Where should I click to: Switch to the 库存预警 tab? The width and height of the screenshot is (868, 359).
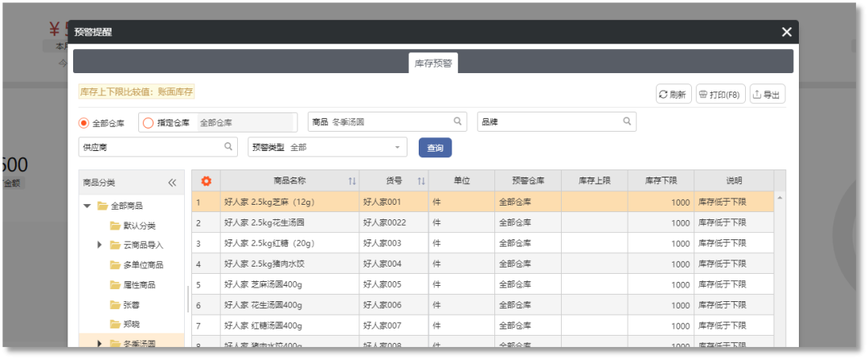(x=432, y=62)
